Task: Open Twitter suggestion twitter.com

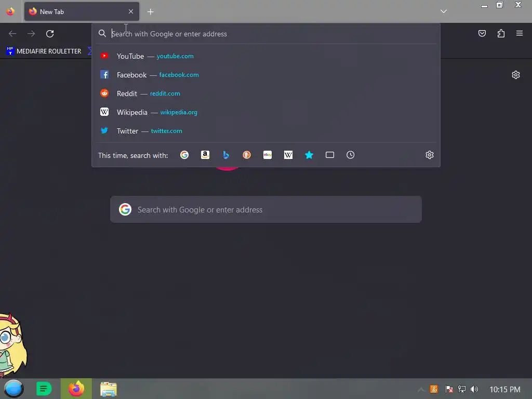Action: point(265,130)
